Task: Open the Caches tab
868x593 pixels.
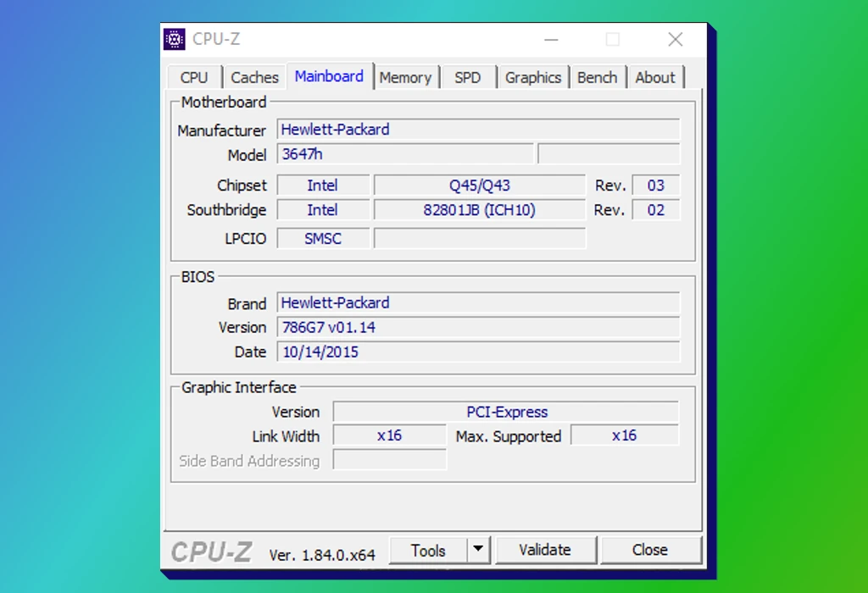Action: tap(254, 77)
